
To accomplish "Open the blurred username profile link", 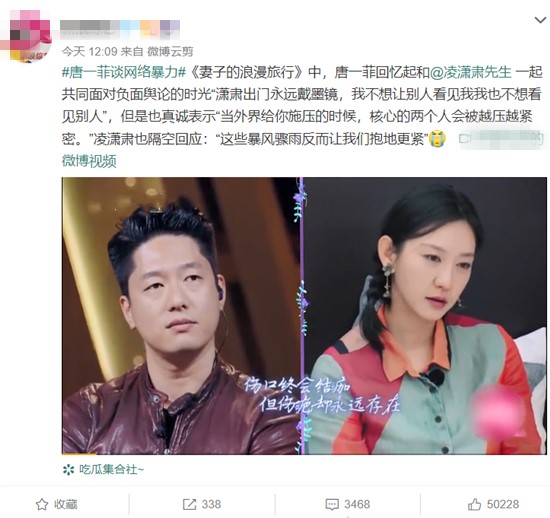I will coord(120,28).
